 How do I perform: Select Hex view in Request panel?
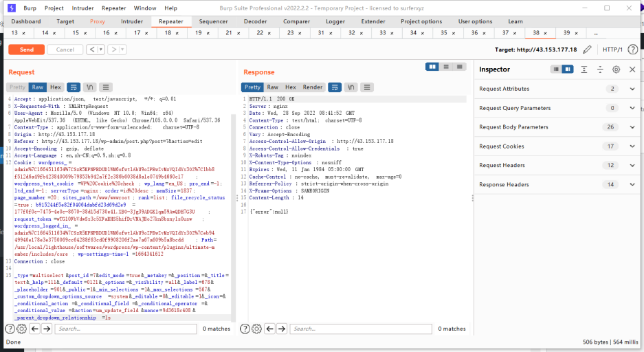[x=56, y=87]
